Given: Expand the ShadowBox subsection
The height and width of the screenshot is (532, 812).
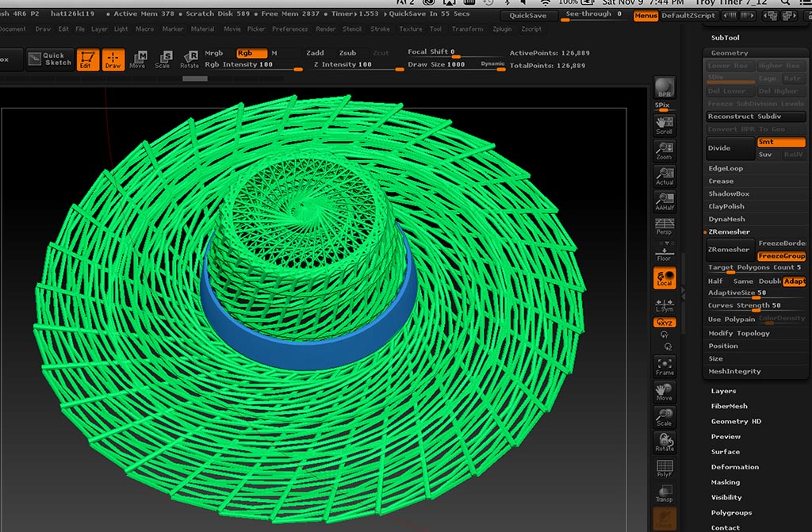Looking at the screenshot, I should click(x=729, y=193).
